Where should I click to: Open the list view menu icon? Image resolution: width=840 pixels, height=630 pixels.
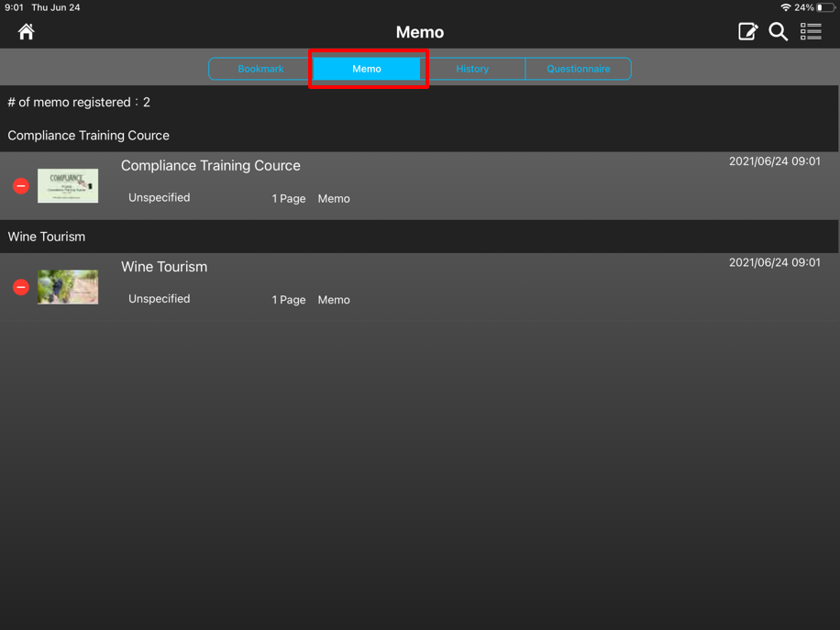click(811, 32)
